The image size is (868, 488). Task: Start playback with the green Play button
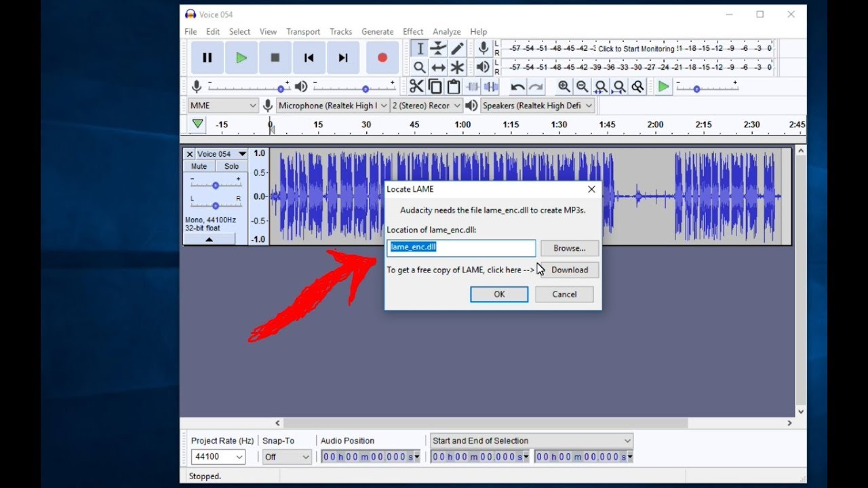click(x=241, y=58)
